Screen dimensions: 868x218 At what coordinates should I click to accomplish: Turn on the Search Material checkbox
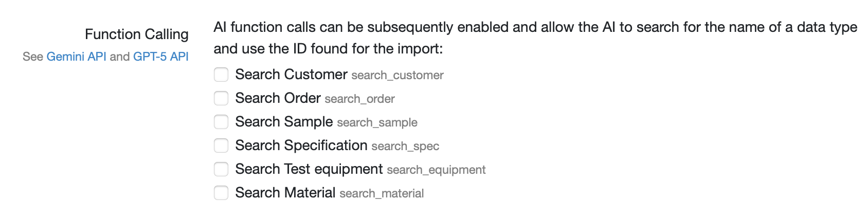221,193
